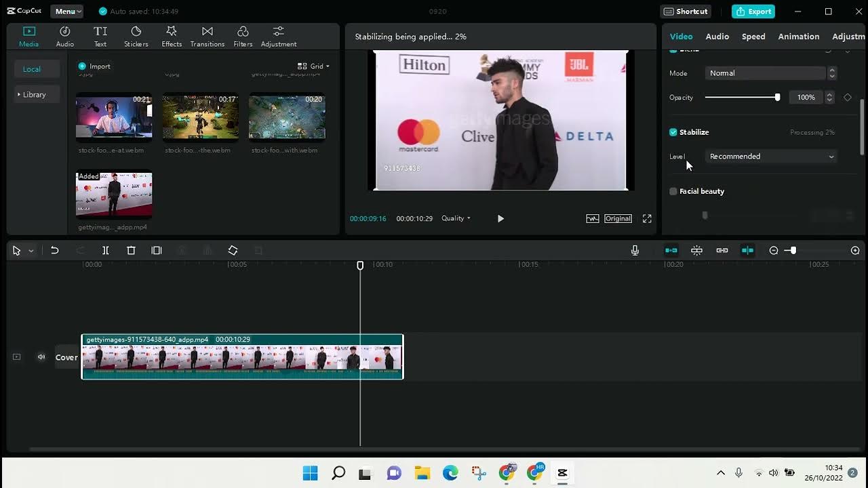Screen dimensions: 868x488
Task: Toggle the Stabilize checkbox
Action: click(673, 132)
